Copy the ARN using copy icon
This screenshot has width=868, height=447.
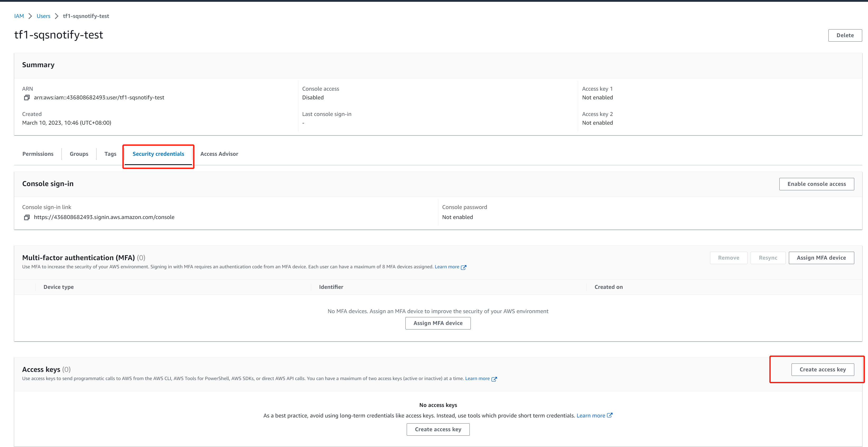[27, 98]
